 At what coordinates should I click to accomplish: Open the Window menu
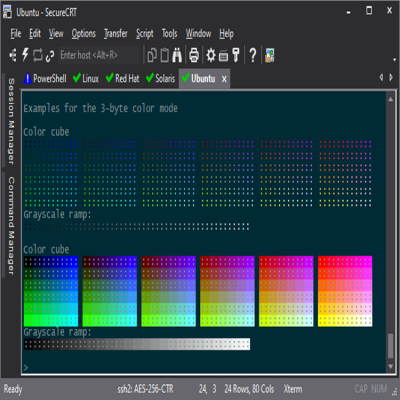point(198,34)
